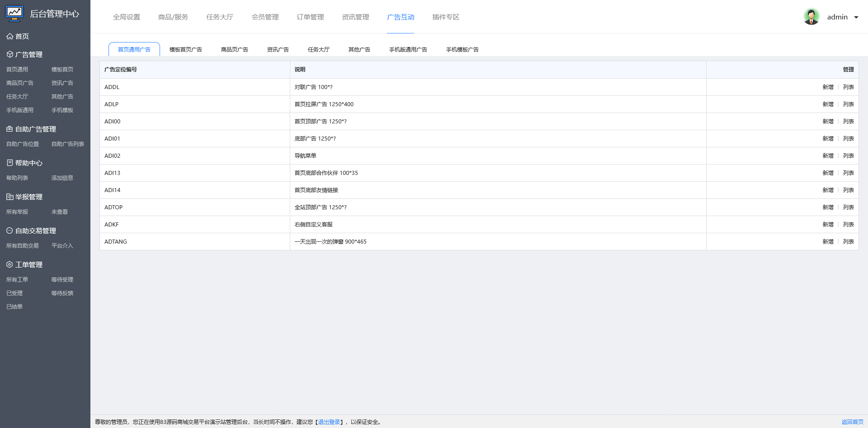This screenshot has height=428, width=868.
Task: Switch to the 模板首页广告 tab
Action: coord(186,49)
